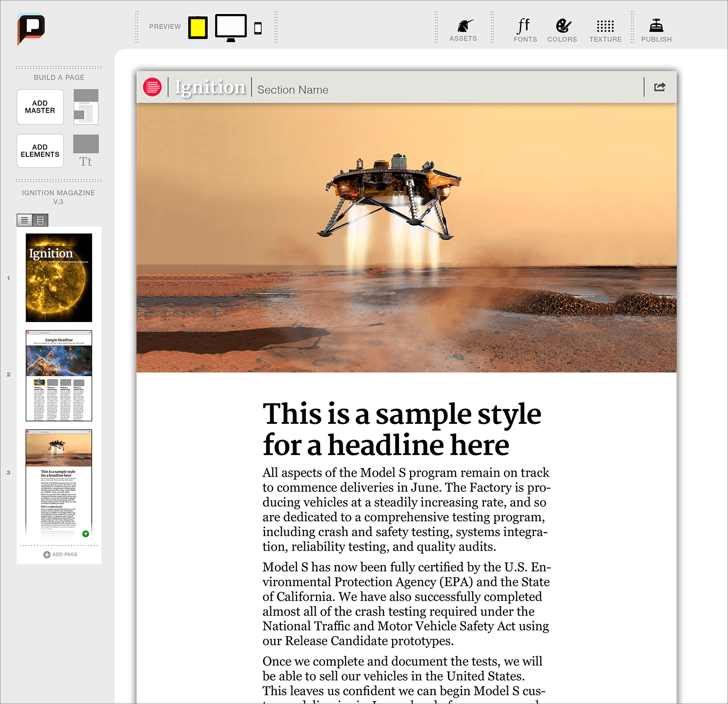The height and width of the screenshot is (704, 728).
Task: Click the Build A Page heading
Action: [59, 78]
